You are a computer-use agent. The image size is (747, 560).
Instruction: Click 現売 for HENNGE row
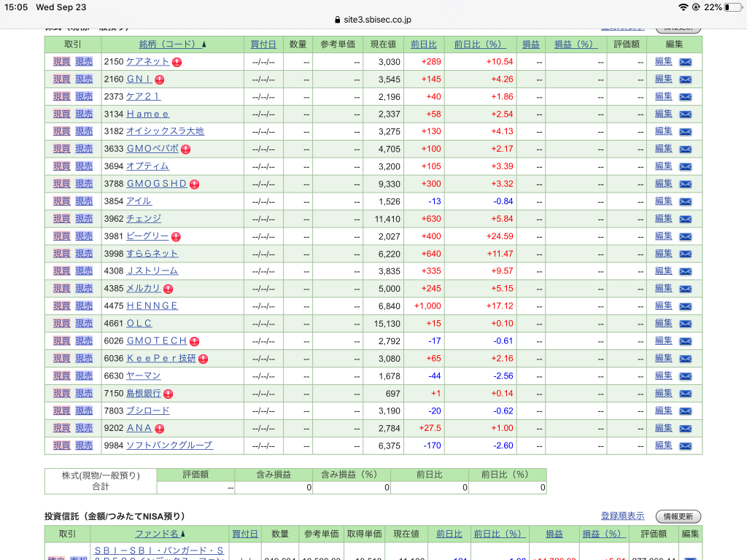84,306
